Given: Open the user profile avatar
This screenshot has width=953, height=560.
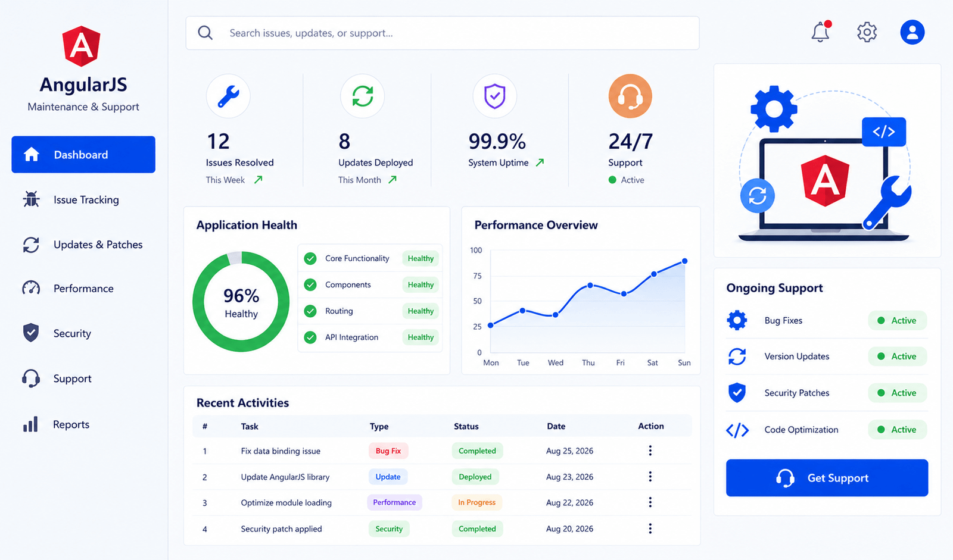Looking at the screenshot, I should (912, 32).
